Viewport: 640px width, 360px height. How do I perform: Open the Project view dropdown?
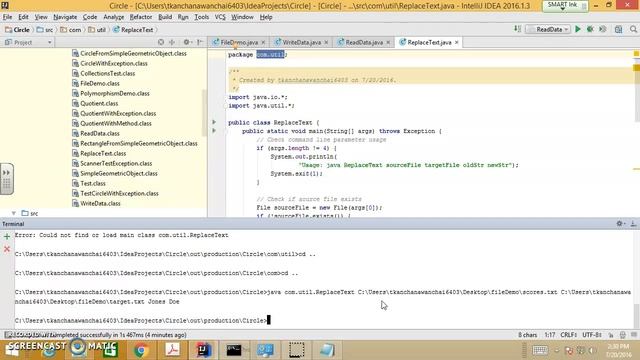[x=28, y=42]
